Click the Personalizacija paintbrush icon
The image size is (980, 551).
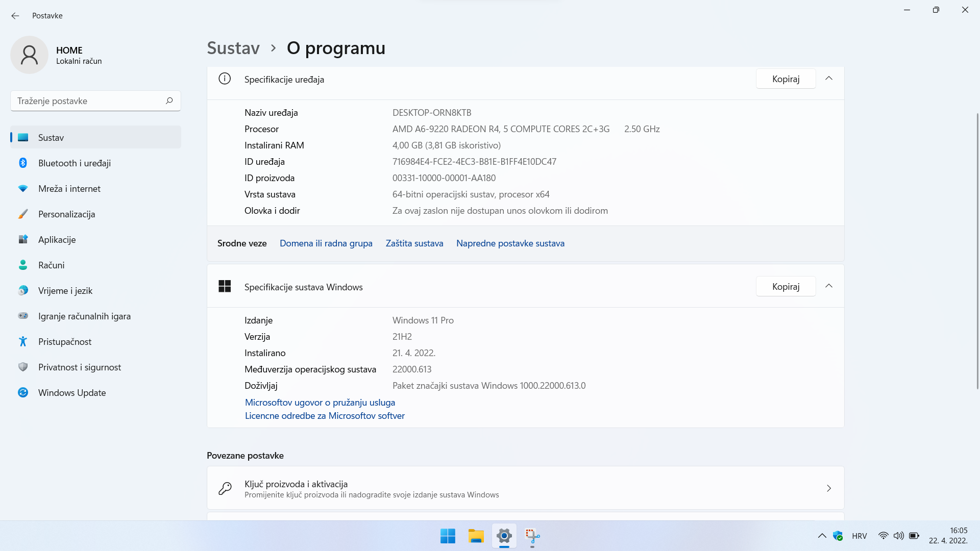click(23, 214)
